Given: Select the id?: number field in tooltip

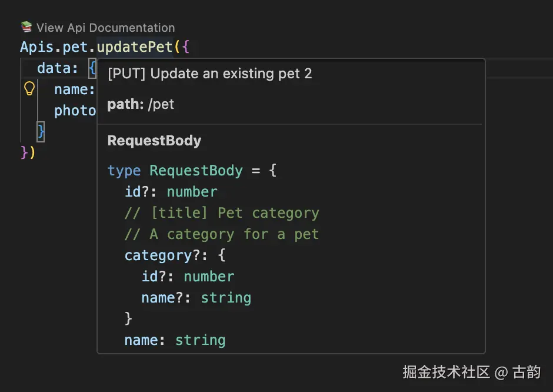Looking at the screenshot, I should point(170,191).
